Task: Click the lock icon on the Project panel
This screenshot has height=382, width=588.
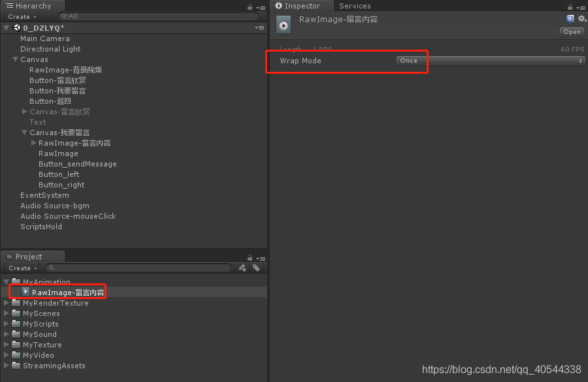Action: 250,256
